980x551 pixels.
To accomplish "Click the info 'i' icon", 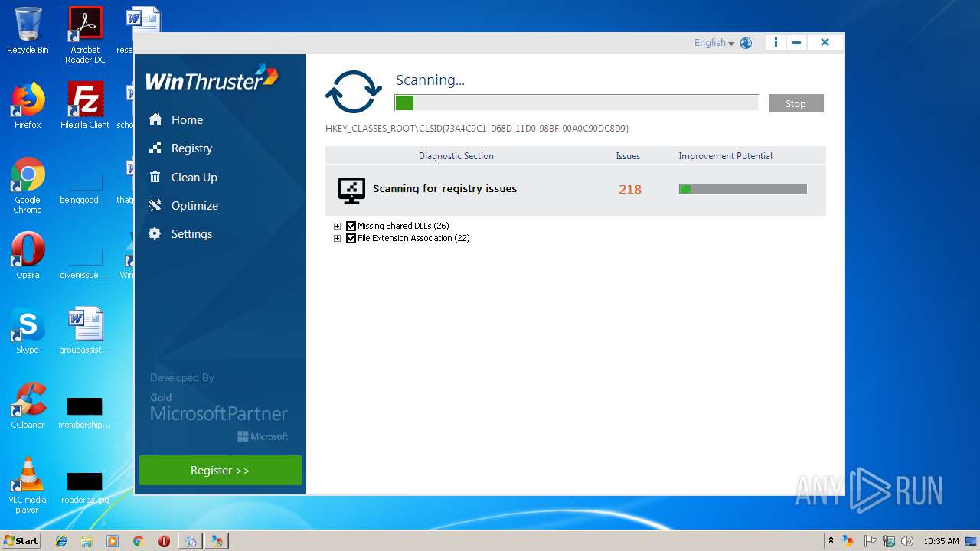I will click(776, 43).
